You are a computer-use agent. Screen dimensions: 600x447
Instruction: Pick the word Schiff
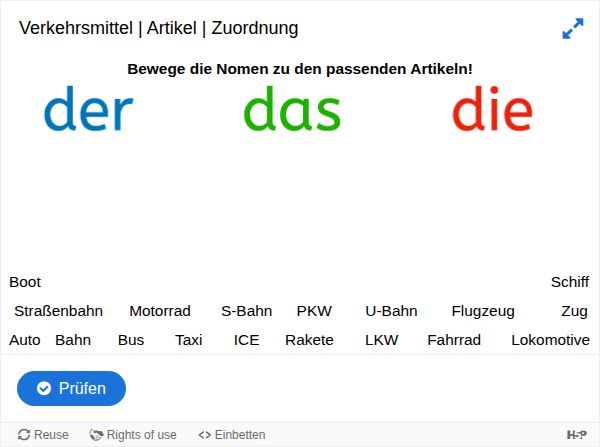tap(570, 282)
